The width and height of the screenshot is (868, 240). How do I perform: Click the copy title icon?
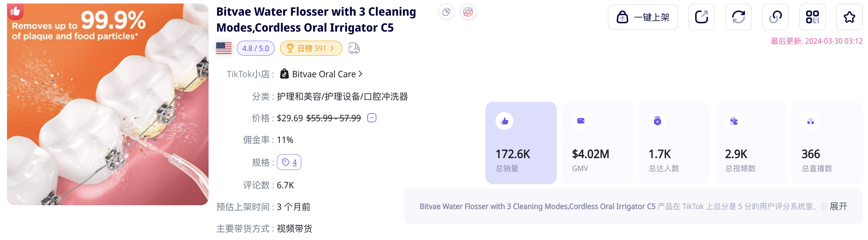tap(446, 12)
